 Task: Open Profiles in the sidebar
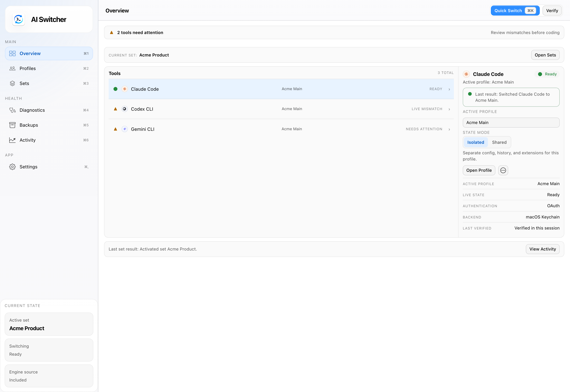tap(49, 69)
